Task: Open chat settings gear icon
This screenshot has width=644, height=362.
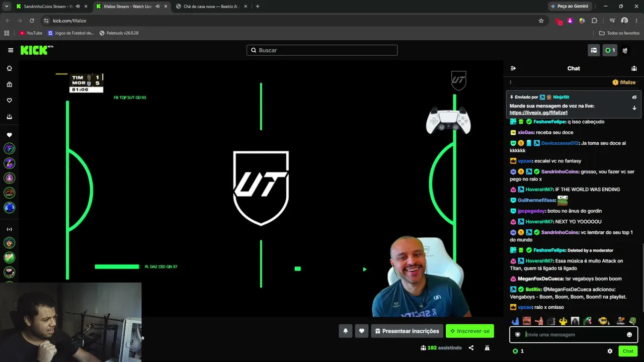Action: point(610,351)
